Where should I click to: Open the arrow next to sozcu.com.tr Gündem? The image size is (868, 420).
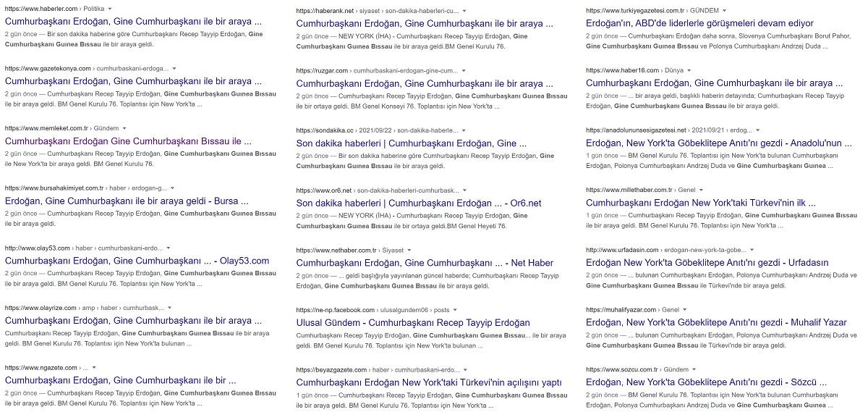click(x=693, y=369)
